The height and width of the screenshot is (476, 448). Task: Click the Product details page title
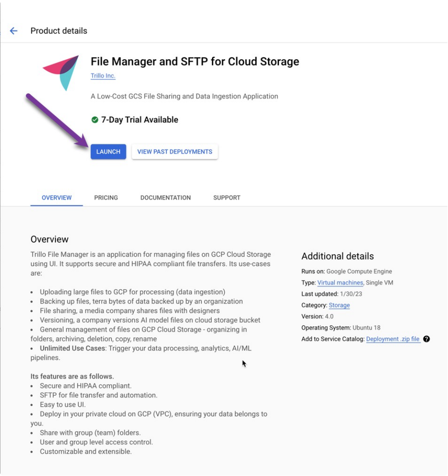click(x=59, y=31)
